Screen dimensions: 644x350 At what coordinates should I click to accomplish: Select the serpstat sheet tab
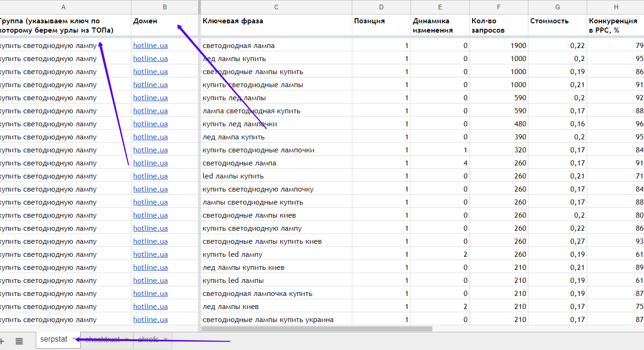click(53, 339)
